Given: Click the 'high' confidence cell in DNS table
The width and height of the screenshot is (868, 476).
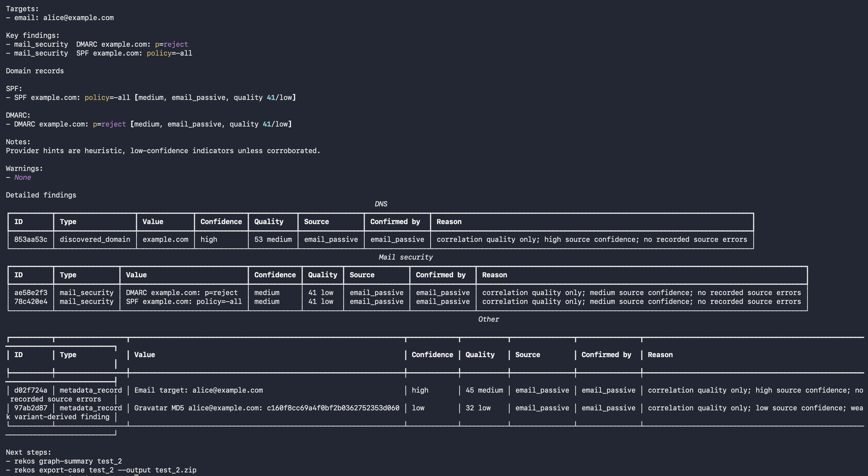Looking at the screenshot, I should click(x=209, y=239).
